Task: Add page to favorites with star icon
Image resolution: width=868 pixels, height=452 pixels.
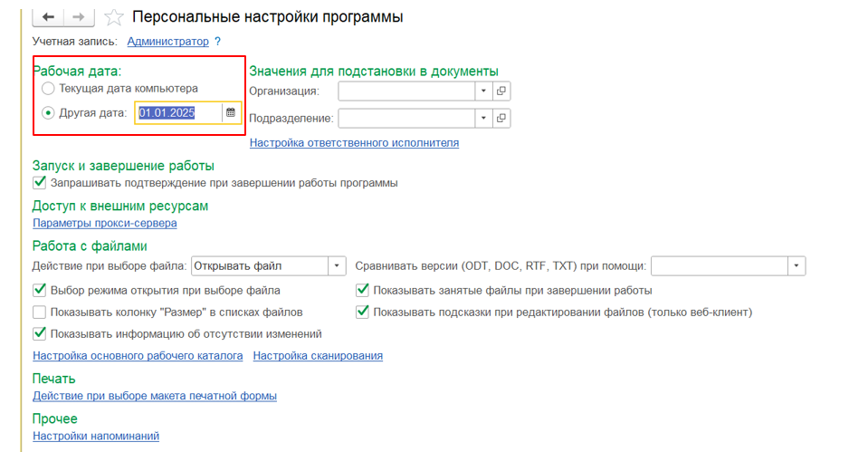Action: click(x=113, y=18)
